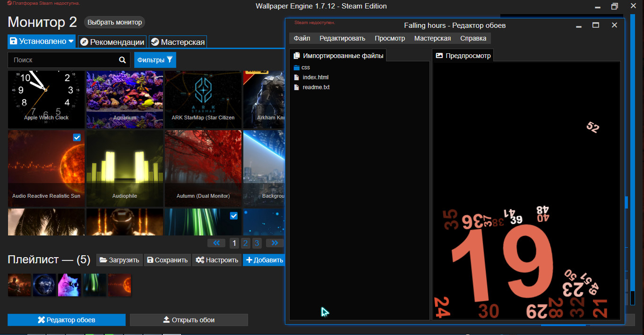Click the search magnifier icon
This screenshot has height=335, width=644.
[x=122, y=60]
